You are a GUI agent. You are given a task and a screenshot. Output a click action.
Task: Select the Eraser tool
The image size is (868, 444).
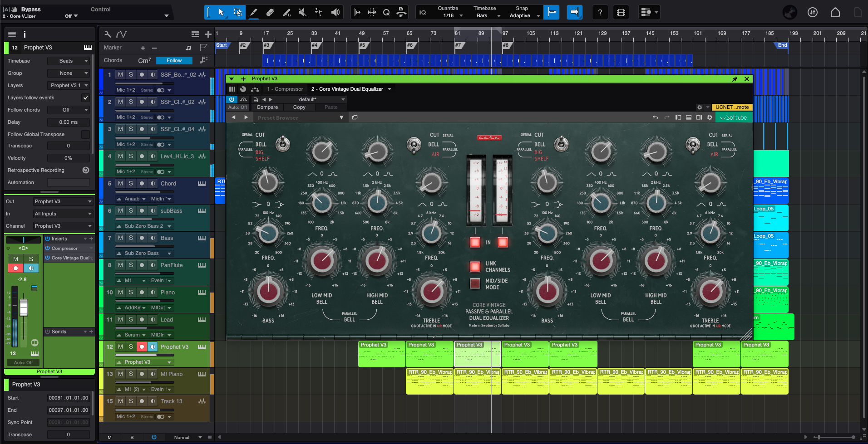270,12
